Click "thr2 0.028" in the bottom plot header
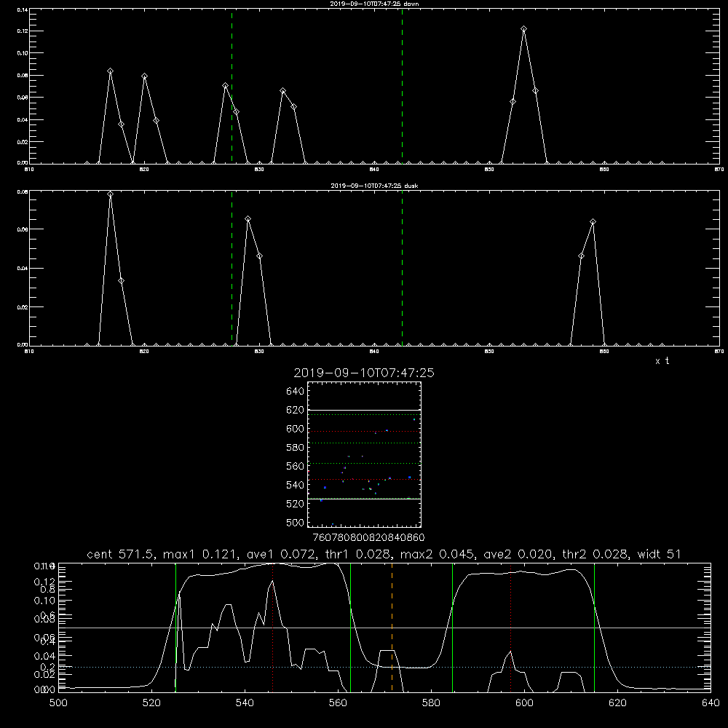 596,554
